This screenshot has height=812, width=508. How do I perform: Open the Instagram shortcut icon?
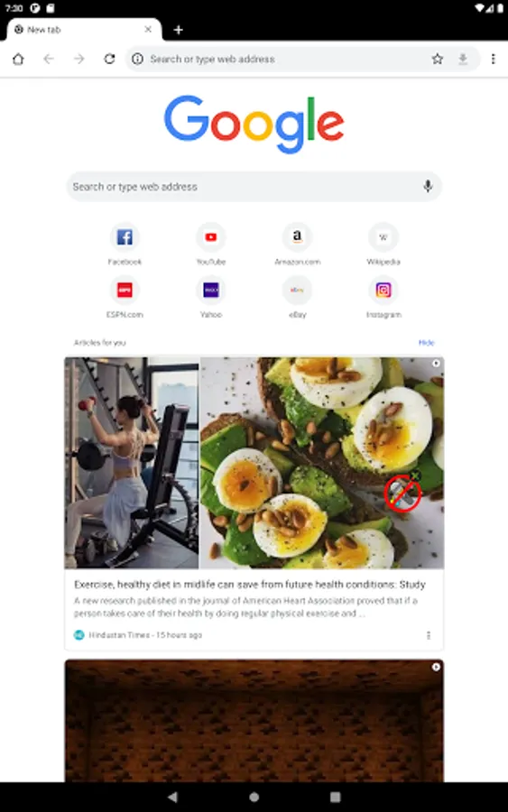click(383, 290)
